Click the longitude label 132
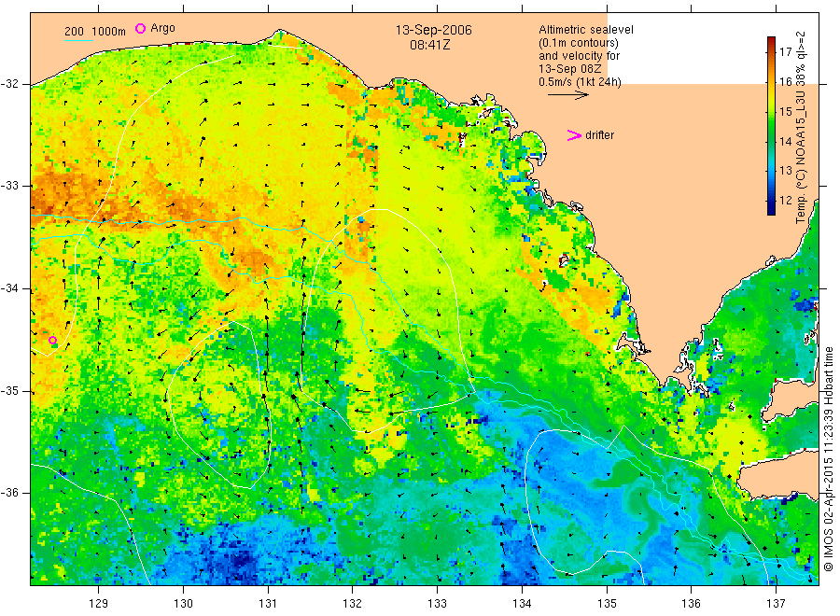This screenshot has width=840, height=616. tap(353, 604)
